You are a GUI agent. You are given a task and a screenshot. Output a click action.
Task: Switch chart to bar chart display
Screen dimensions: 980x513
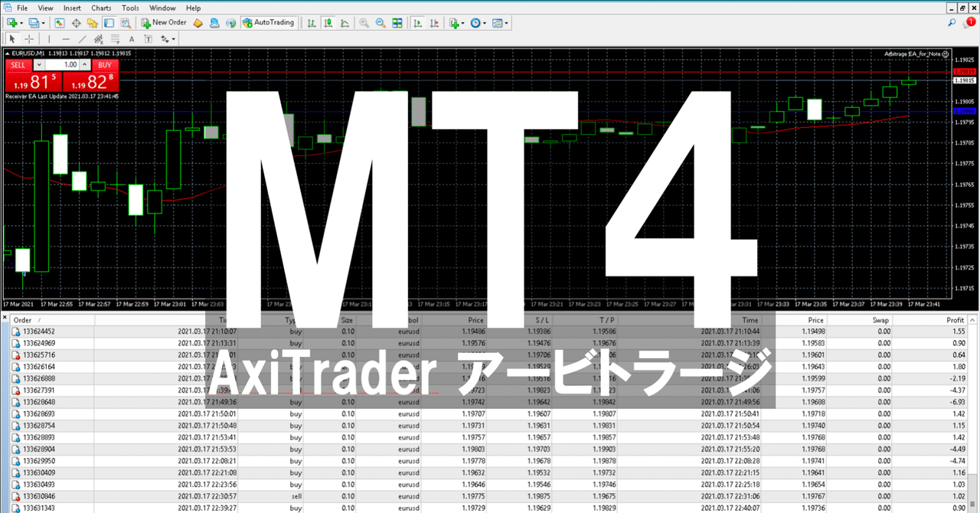point(312,23)
